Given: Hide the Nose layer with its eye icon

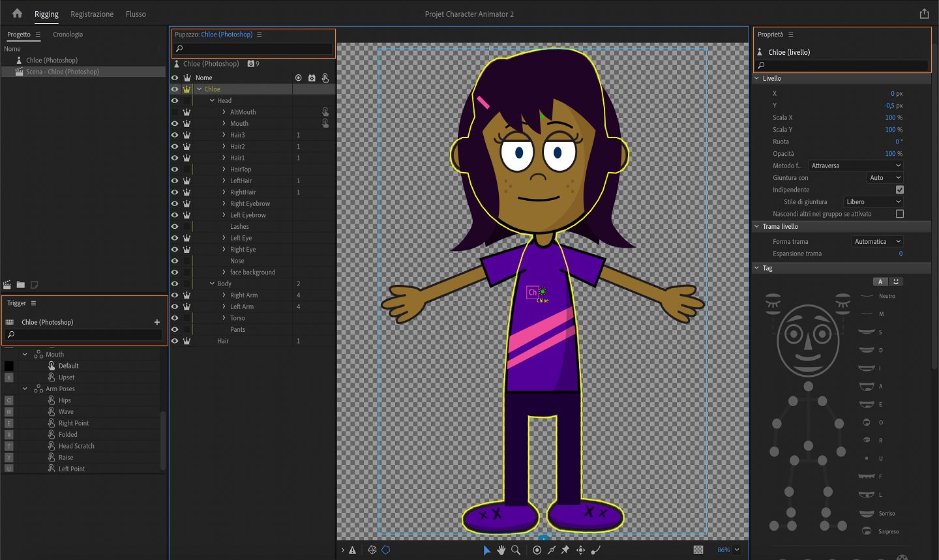Looking at the screenshot, I should point(175,261).
